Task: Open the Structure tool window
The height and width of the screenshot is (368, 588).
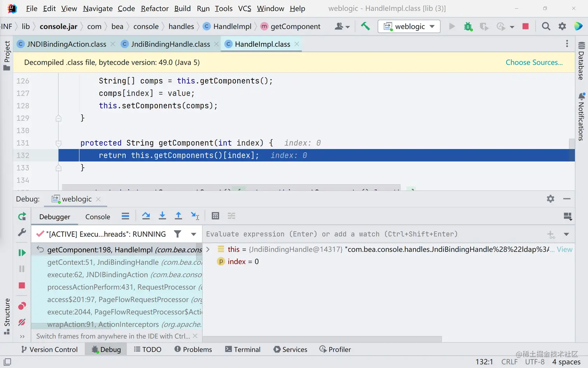Action: click(x=7, y=316)
